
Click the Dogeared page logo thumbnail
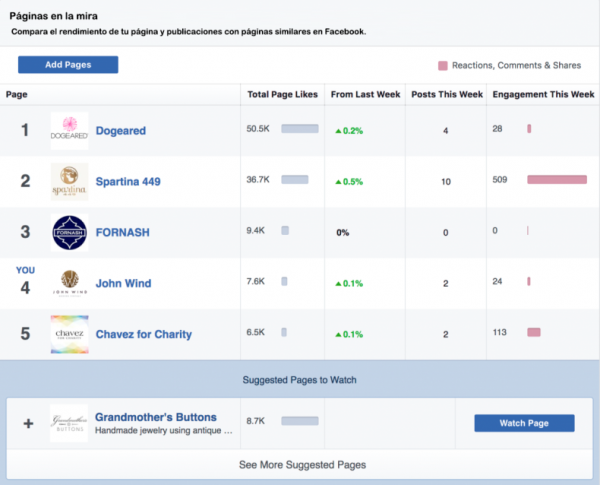tap(69, 130)
